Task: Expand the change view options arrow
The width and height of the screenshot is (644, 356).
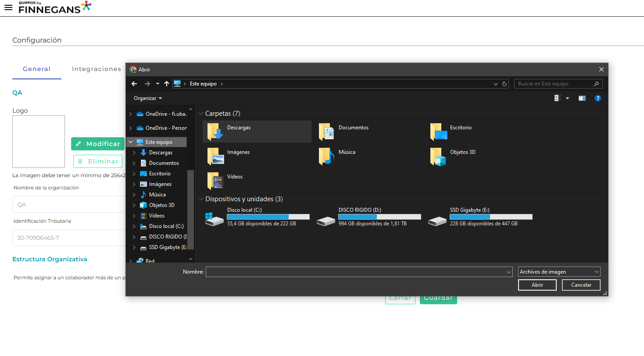Action: click(x=567, y=98)
